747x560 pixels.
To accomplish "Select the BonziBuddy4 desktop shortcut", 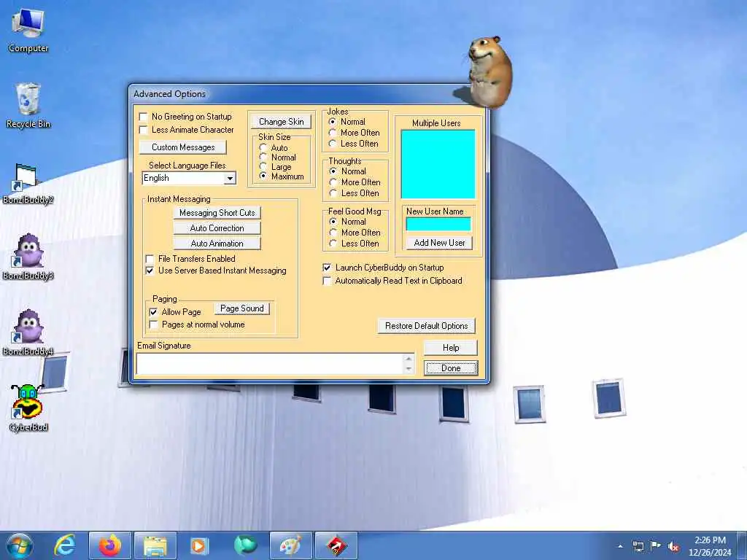I will coord(28,332).
